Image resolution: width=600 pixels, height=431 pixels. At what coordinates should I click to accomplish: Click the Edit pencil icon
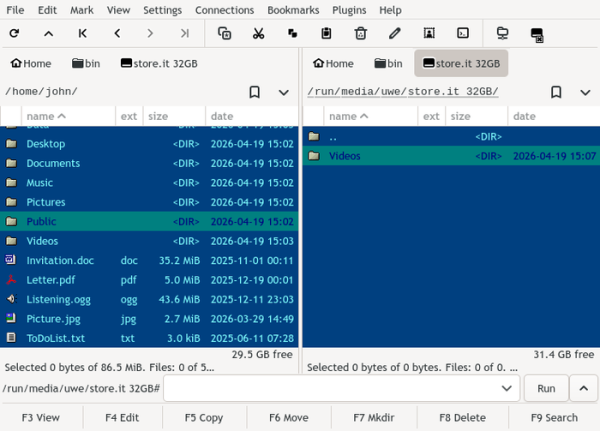(395, 33)
